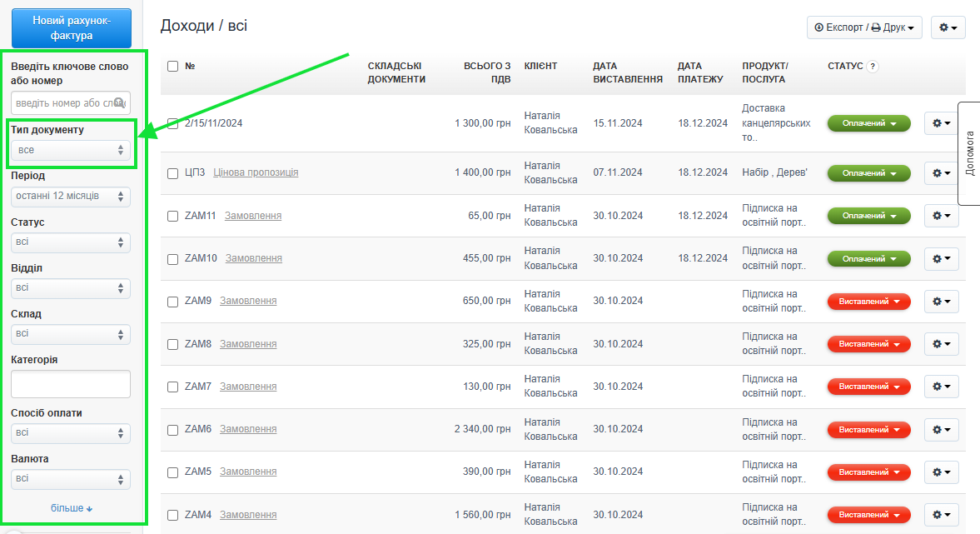The image size is (980, 534).
Task: Toggle the select-all checkbox in table header
Action: point(172,67)
